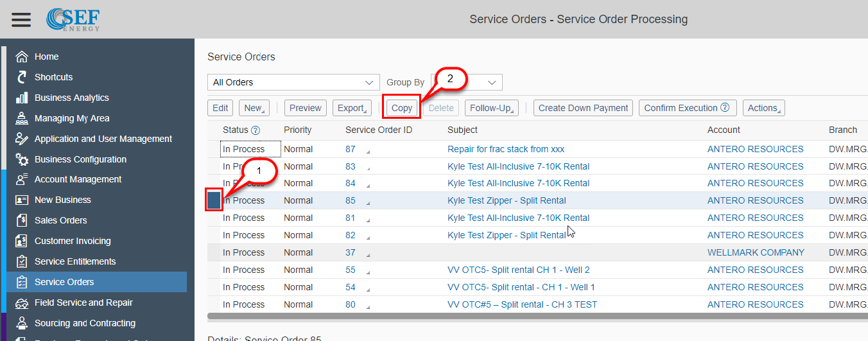Open the menu arrow beside order ID 85

[x=369, y=203]
